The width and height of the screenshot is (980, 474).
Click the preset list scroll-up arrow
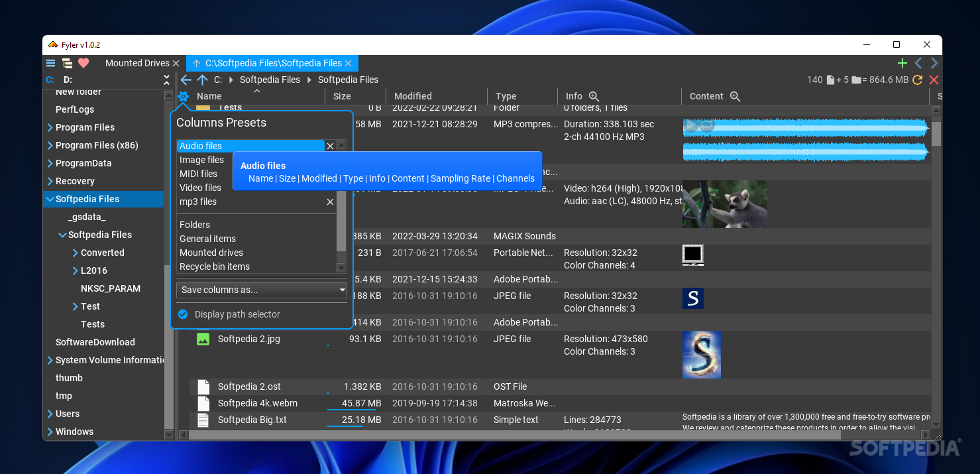[x=341, y=145]
